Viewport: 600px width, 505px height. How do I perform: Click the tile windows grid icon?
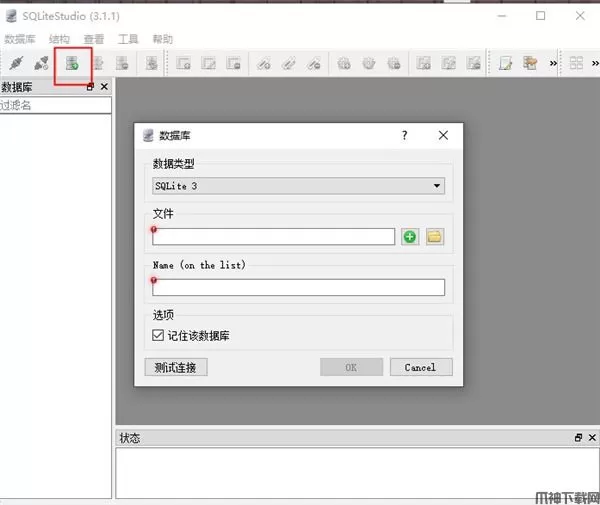pos(576,63)
